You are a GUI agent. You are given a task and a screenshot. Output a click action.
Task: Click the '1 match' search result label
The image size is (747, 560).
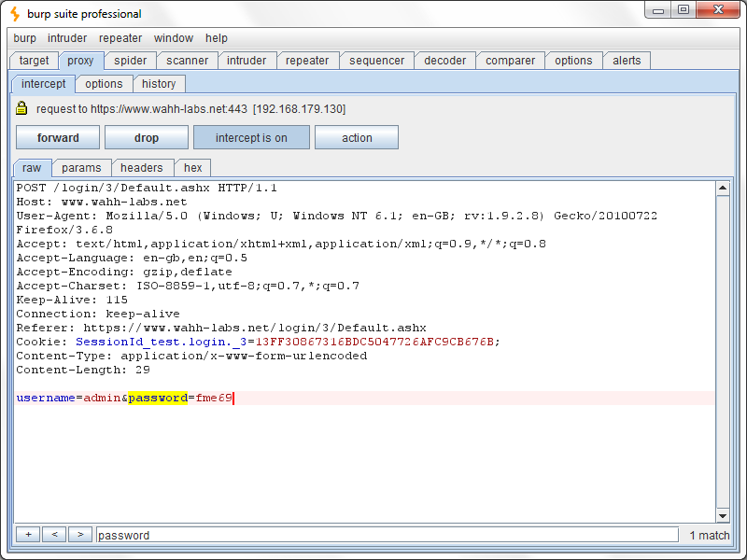pos(710,535)
